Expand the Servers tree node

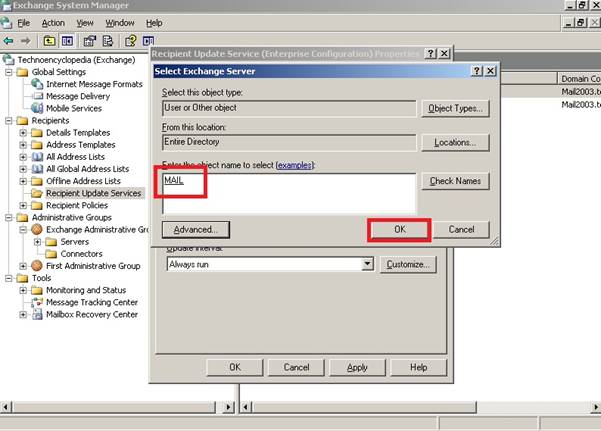coord(38,242)
